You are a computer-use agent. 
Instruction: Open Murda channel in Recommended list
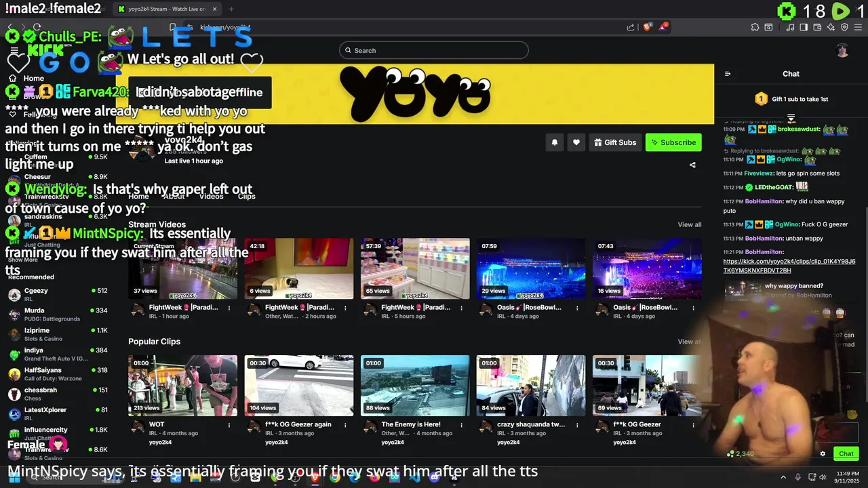pos(58,314)
